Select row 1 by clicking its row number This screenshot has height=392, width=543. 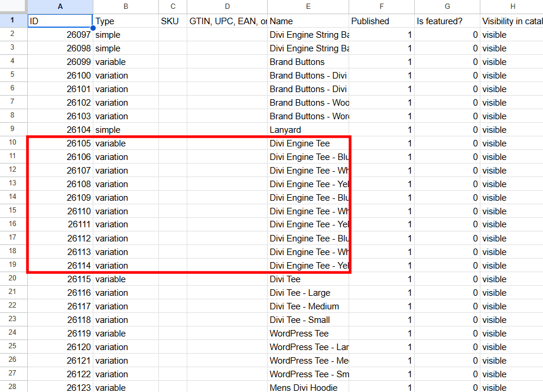13,21
